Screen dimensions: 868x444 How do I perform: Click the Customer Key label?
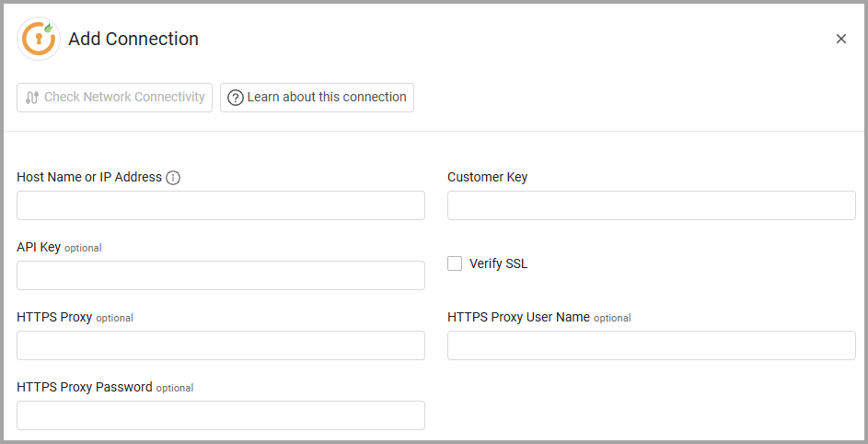487,177
